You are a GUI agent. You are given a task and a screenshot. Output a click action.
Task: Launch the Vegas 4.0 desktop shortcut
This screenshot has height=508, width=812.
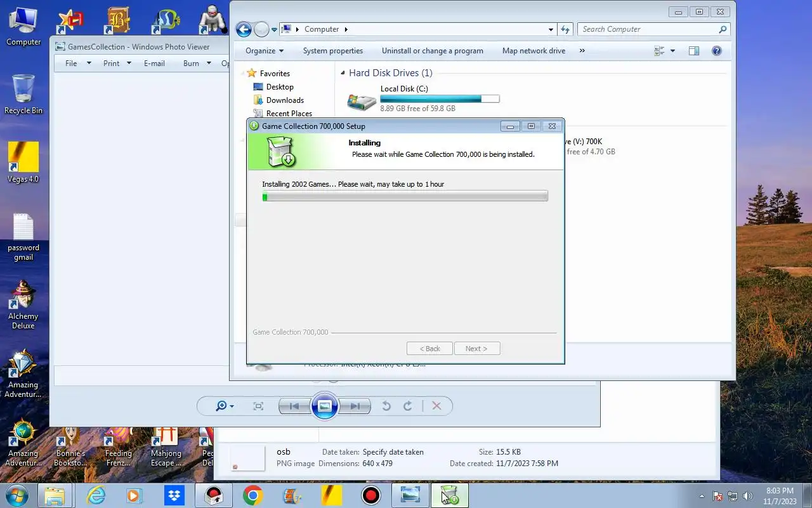tap(23, 163)
